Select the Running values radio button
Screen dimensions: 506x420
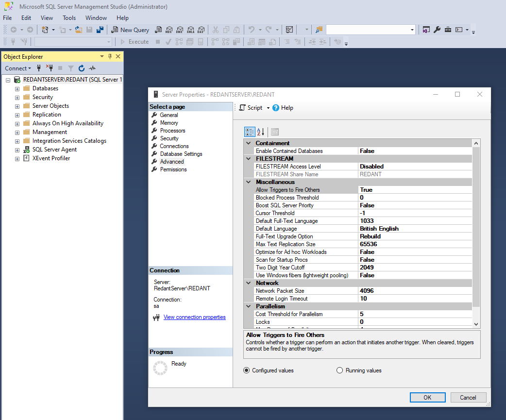point(340,370)
